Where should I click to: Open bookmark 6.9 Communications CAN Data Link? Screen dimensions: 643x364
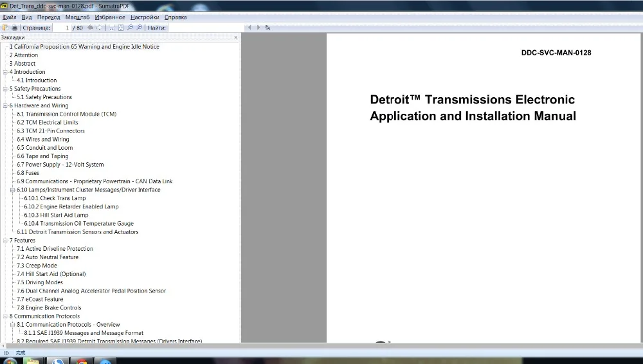pyautogui.click(x=95, y=181)
